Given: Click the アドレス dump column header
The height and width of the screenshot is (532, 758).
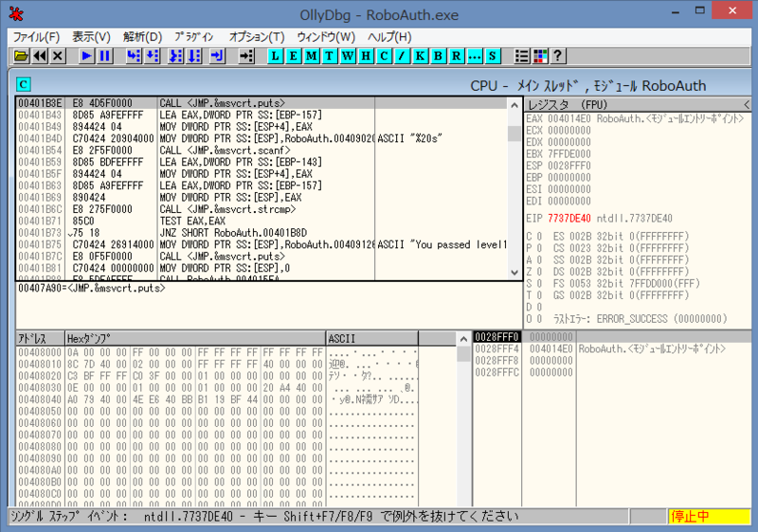Looking at the screenshot, I should tap(40, 338).
